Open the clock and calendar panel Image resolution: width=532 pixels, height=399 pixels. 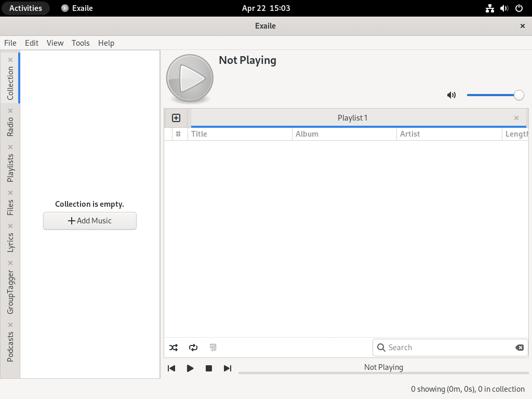[x=266, y=8]
